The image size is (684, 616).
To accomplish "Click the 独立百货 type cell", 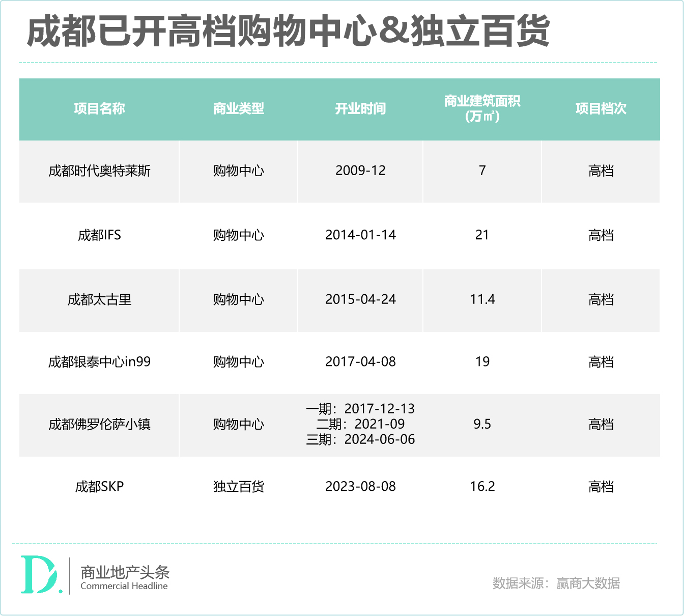I will (x=239, y=487).
